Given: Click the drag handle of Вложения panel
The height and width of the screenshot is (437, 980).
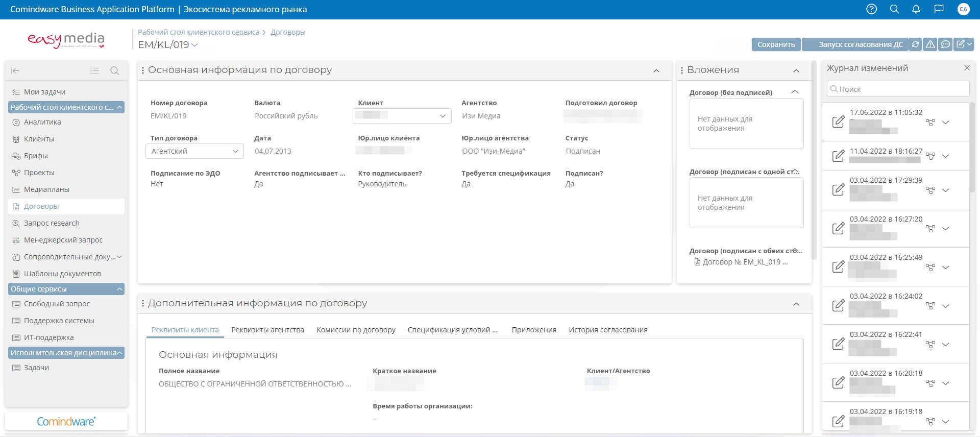Looking at the screenshot, I should [682, 70].
